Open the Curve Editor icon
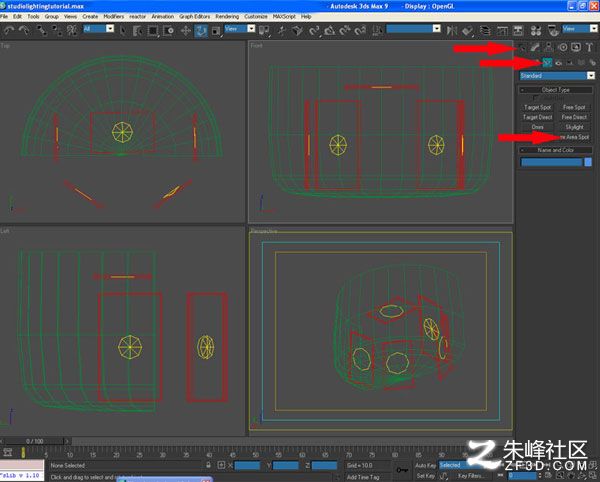600x482 pixels. point(502,30)
